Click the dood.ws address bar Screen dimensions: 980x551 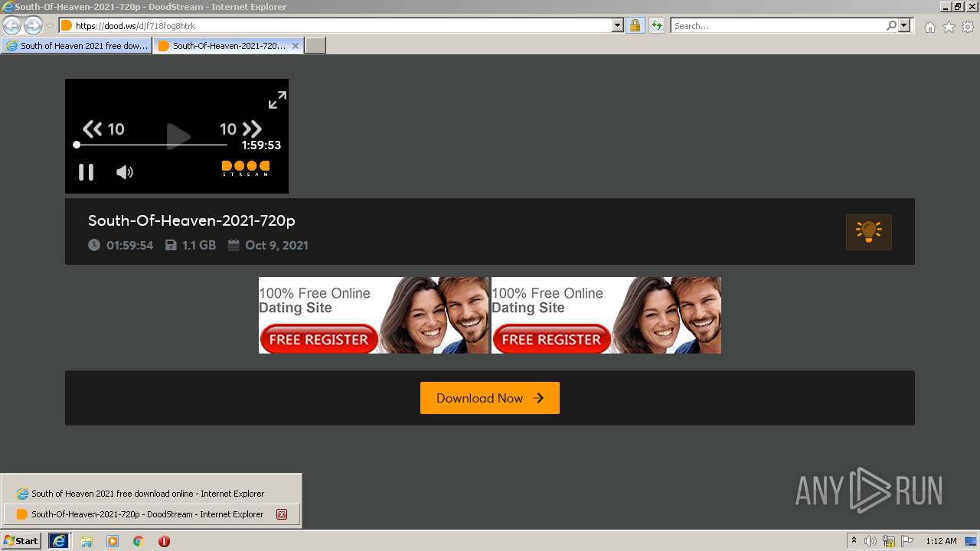(335, 25)
